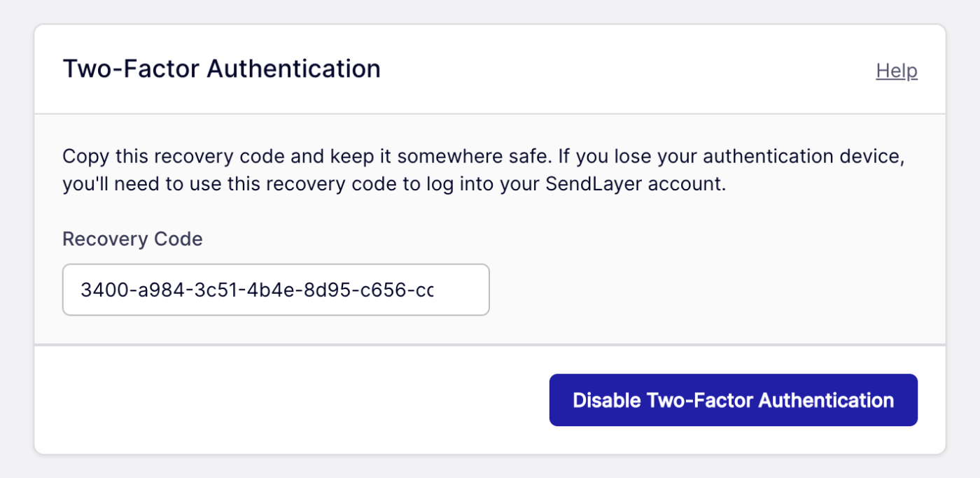Activate the Disable Two-Factor Authentication action
Screen dimensions: 980x478
tap(733, 400)
